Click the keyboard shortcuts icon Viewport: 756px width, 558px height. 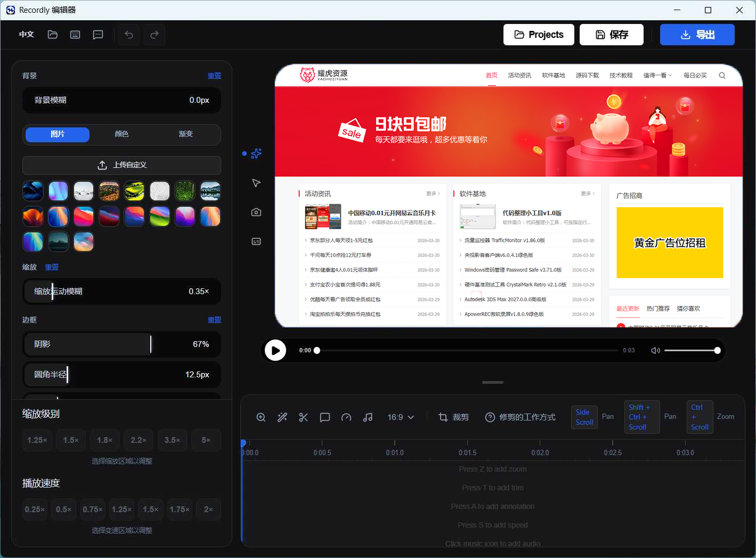tap(75, 35)
